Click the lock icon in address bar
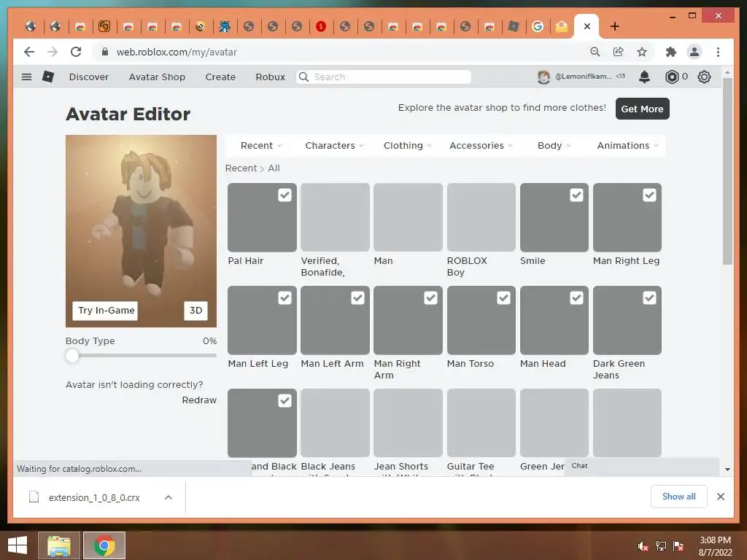The height and width of the screenshot is (560, 747). coord(105,52)
